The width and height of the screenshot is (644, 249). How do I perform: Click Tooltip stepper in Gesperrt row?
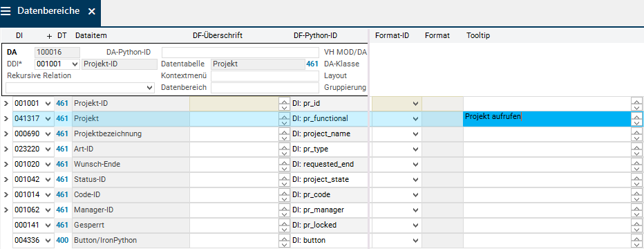(x=636, y=225)
